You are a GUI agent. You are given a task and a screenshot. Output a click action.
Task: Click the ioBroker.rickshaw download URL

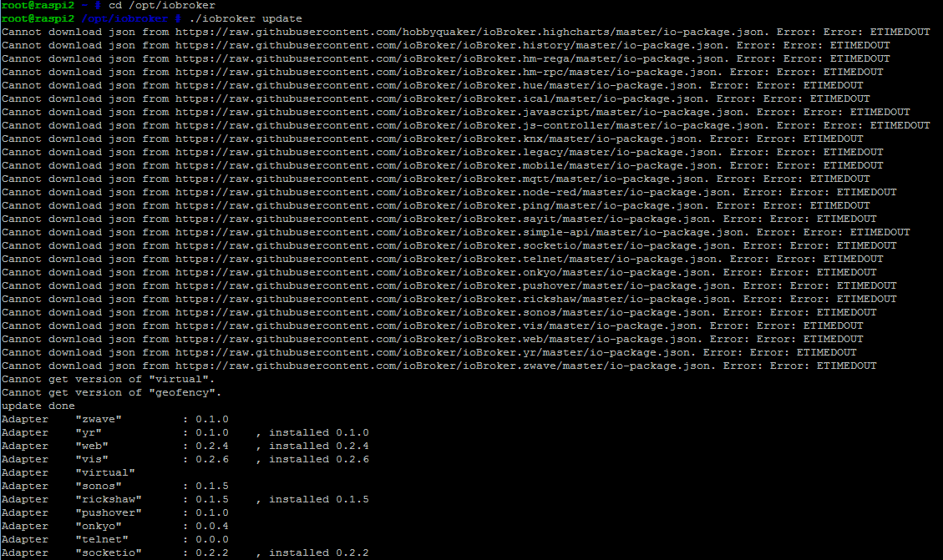[x=453, y=299]
